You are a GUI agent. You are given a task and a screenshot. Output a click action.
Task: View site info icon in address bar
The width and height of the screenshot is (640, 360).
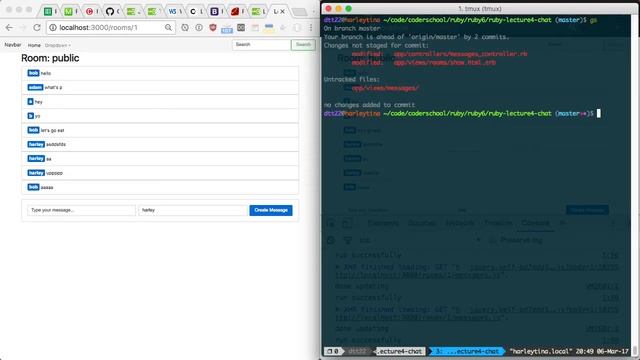(x=53, y=27)
